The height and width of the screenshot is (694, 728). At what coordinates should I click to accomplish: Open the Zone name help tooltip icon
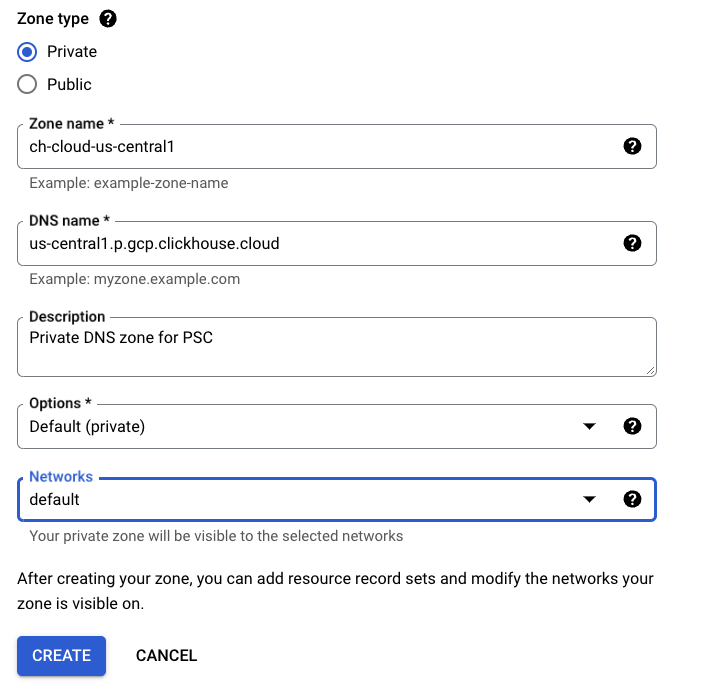(x=632, y=146)
